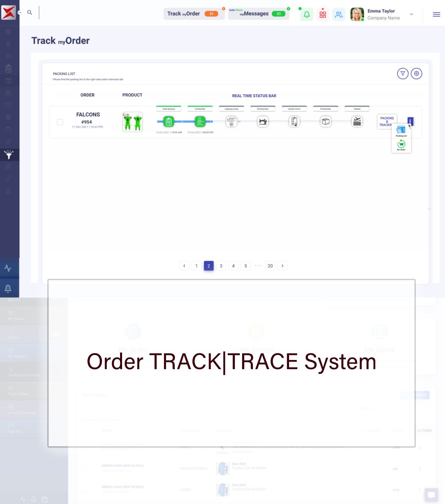Select the Order Received stage label

tap(169, 109)
